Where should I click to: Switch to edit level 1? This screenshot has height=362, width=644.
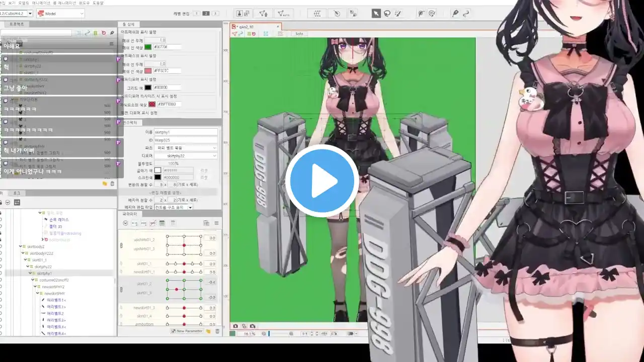coord(196,13)
